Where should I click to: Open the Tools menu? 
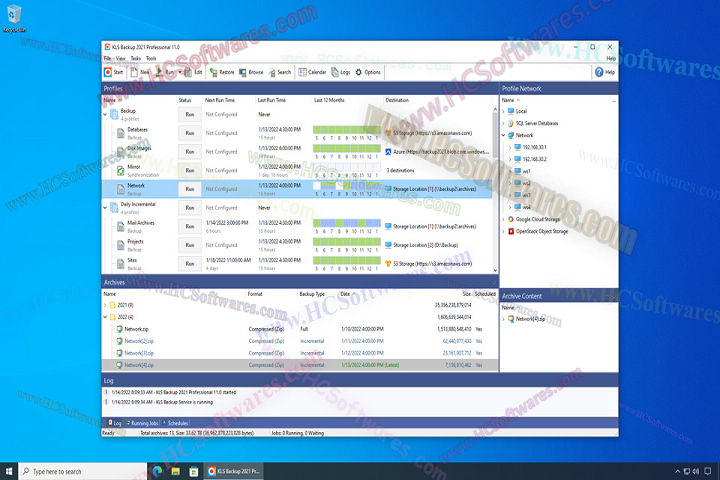151,58
